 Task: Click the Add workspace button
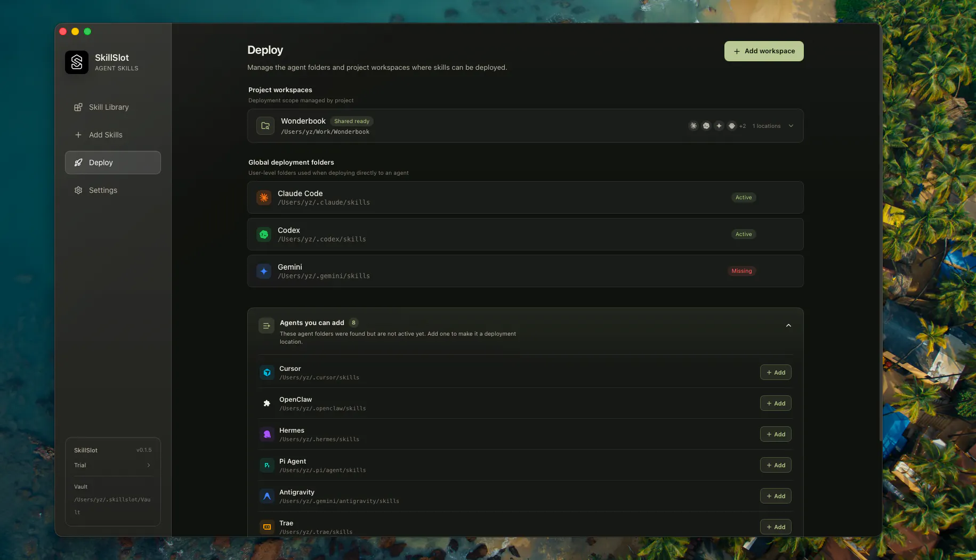(764, 51)
